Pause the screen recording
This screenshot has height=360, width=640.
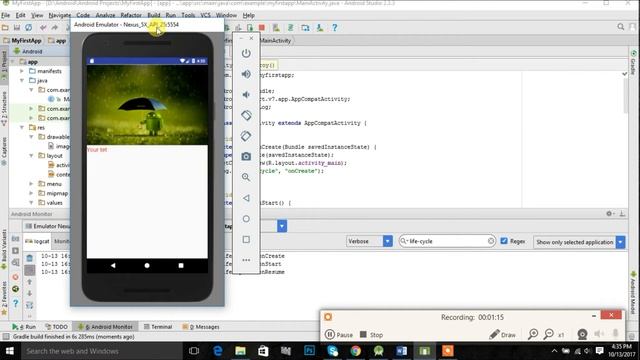(x=339, y=335)
